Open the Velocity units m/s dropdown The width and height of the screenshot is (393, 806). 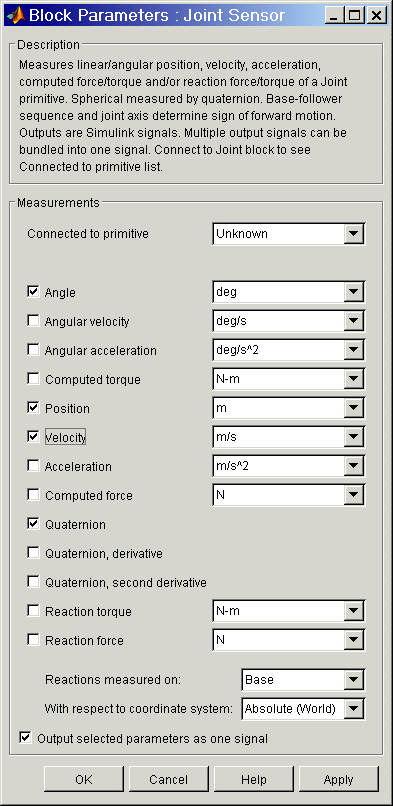pyautogui.click(x=288, y=437)
